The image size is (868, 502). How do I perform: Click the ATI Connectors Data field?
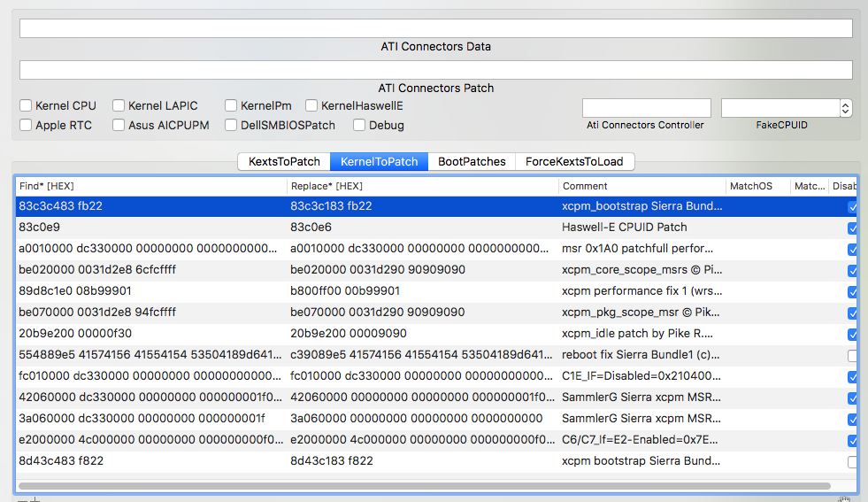[x=435, y=28]
